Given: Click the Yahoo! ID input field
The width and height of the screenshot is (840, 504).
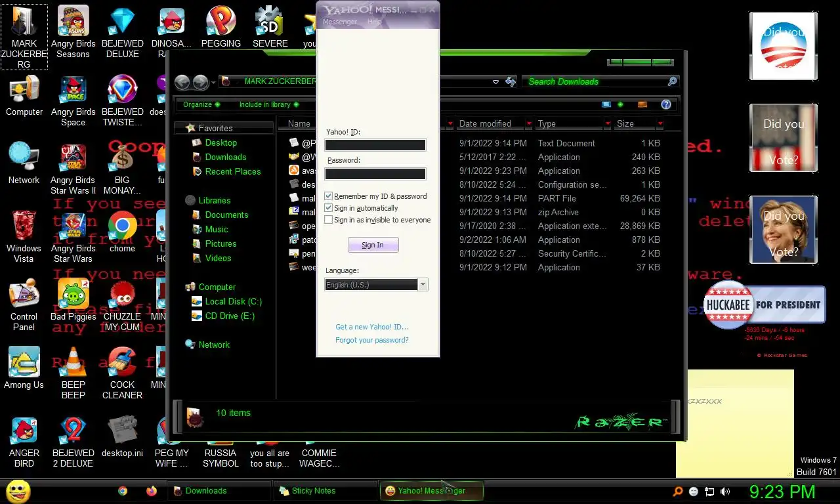Looking at the screenshot, I should [x=375, y=145].
